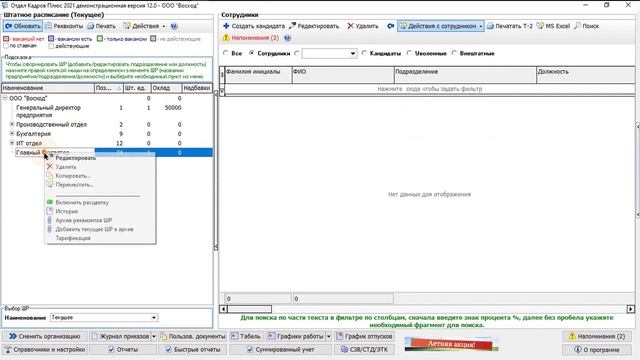Expand the ИТ отдел node
Image resolution: width=640 pixels, height=360 pixels.
(12, 143)
